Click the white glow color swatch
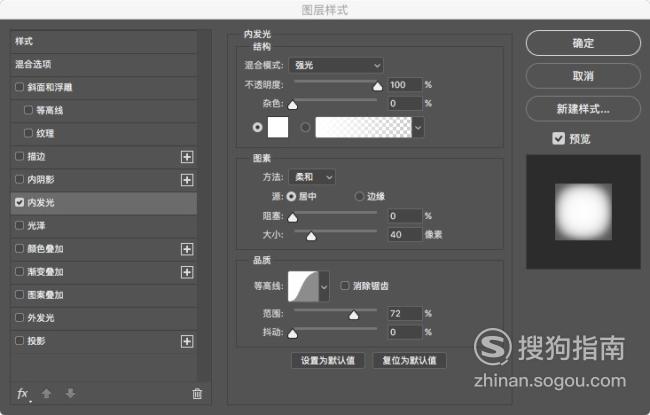650x415 pixels. [278, 127]
